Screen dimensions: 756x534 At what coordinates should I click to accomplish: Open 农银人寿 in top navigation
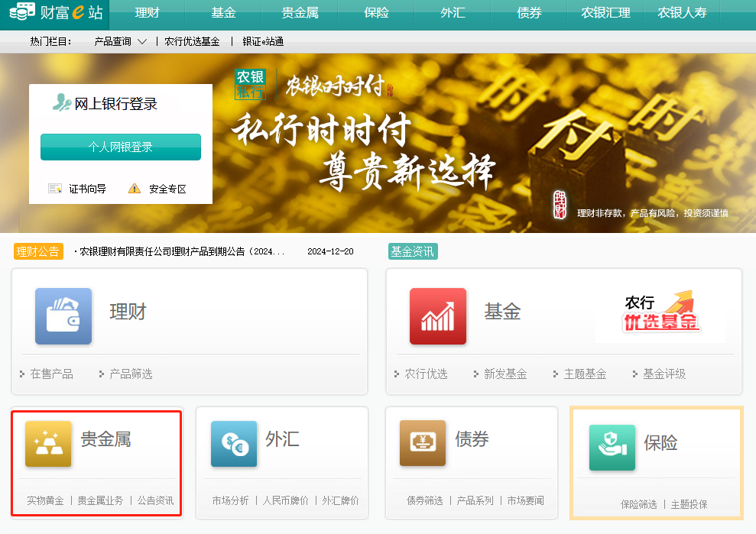(x=682, y=13)
